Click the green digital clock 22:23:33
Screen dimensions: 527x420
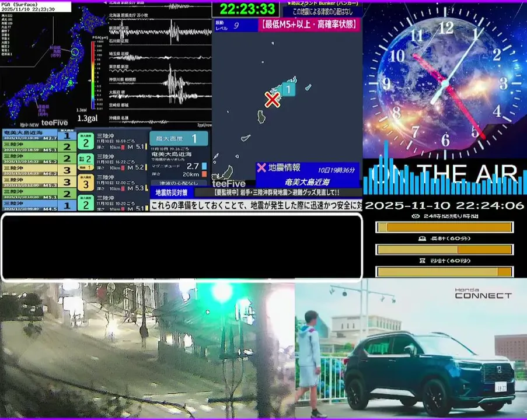pyautogui.click(x=247, y=9)
